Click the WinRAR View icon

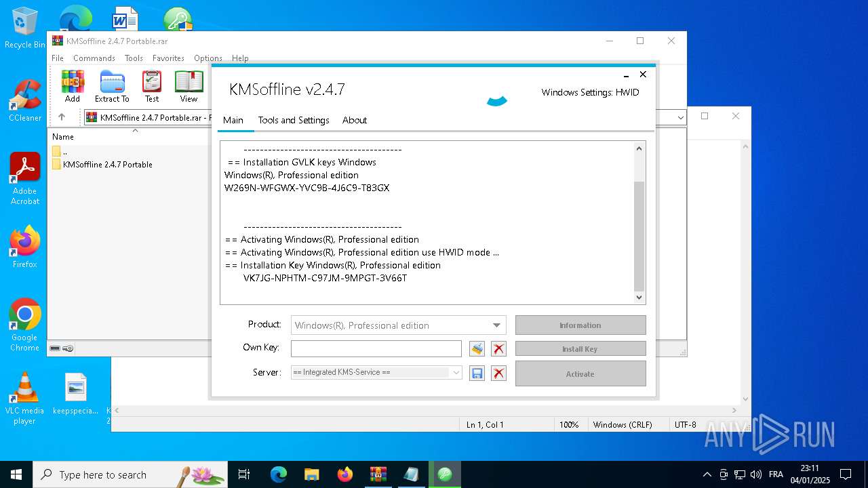(x=189, y=87)
